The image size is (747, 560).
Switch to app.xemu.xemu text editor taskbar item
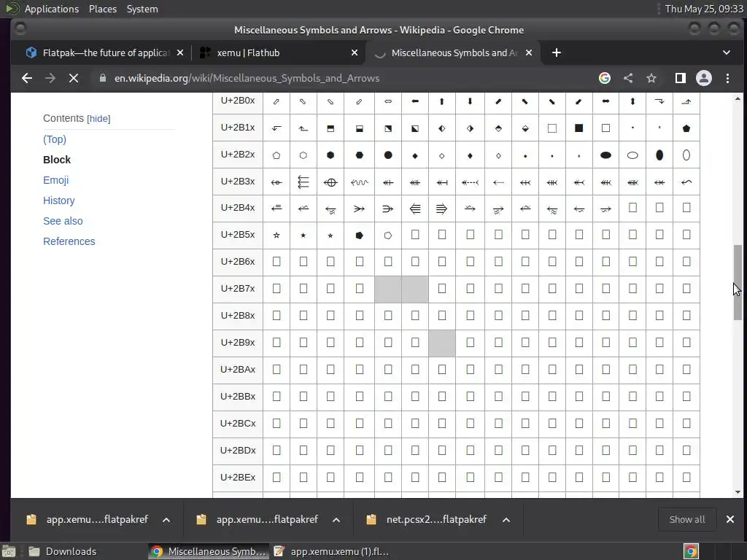pos(332,551)
